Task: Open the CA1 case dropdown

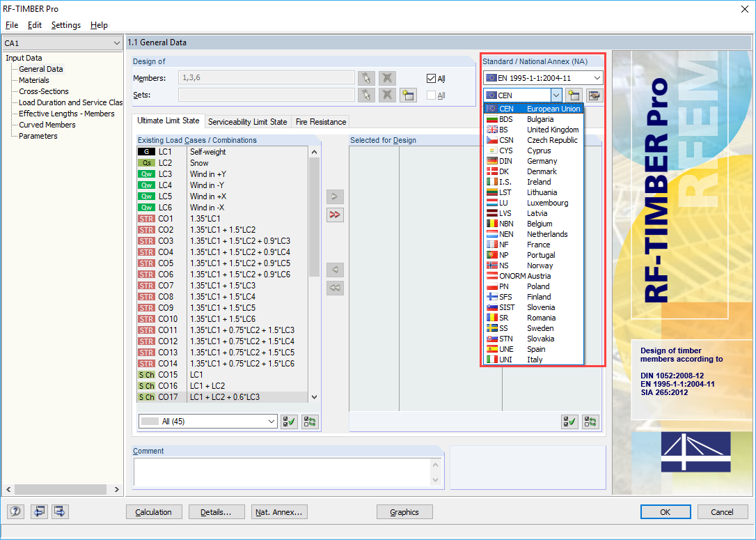Action: pyautogui.click(x=117, y=43)
